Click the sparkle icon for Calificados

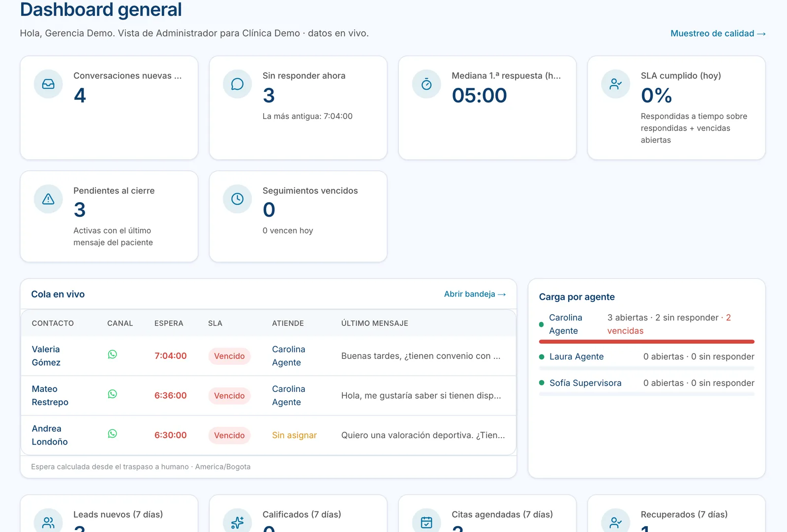[x=238, y=522]
